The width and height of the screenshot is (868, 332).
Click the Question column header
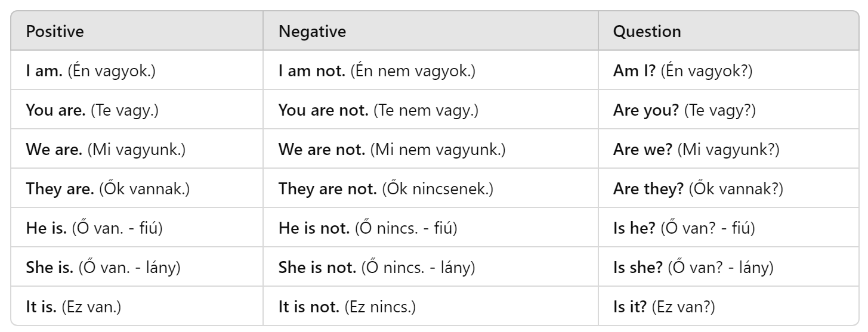(647, 32)
